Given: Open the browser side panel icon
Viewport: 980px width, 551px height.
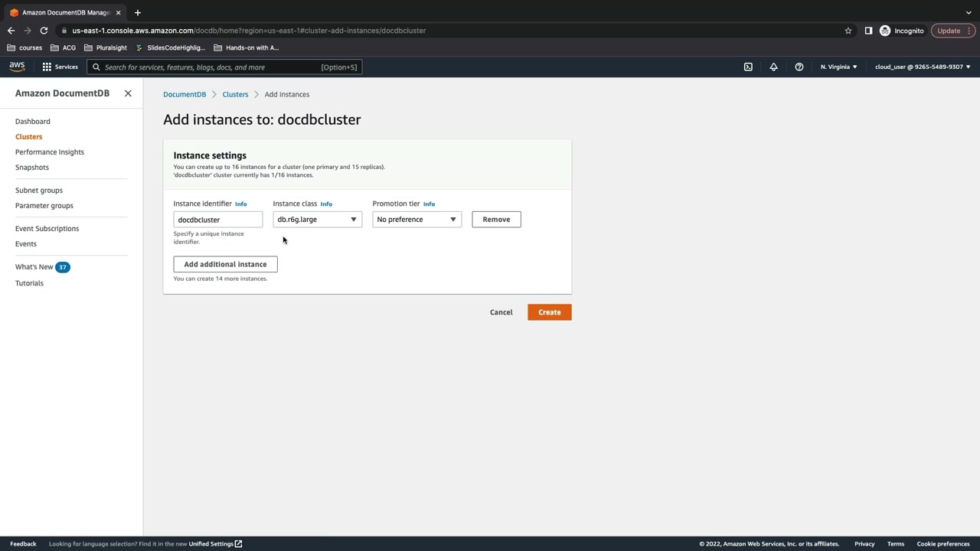Looking at the screenshot, I should 868,31.
